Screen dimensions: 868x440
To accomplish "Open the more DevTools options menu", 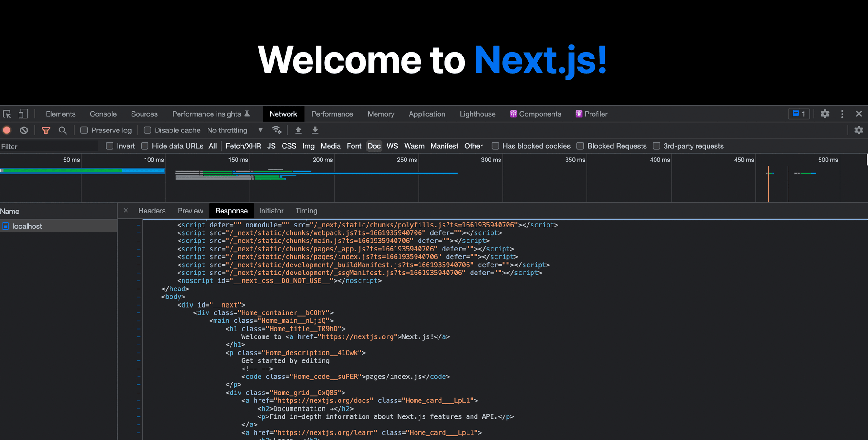I will (x=842, y=114).
